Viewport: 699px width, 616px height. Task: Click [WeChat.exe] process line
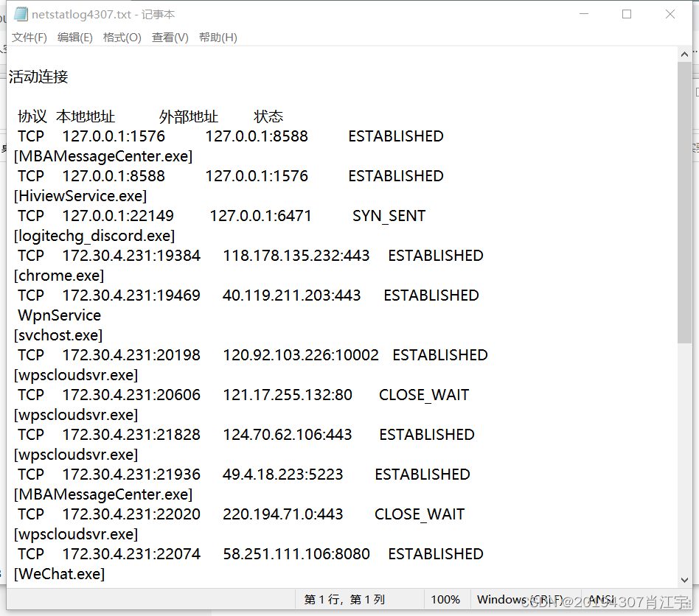(59, 574)
